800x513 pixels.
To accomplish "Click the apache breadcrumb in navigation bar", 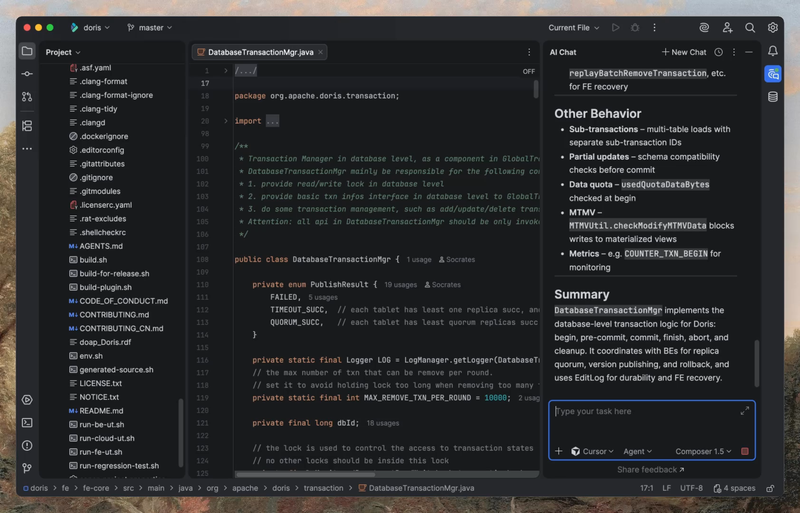I will (245, 488).
